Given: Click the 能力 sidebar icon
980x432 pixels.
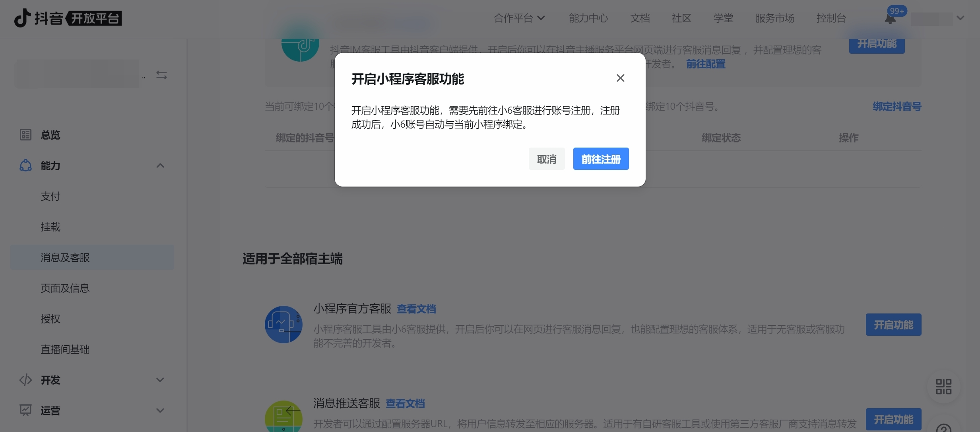Looking at the screenshot, I should [x=25, y=165].
